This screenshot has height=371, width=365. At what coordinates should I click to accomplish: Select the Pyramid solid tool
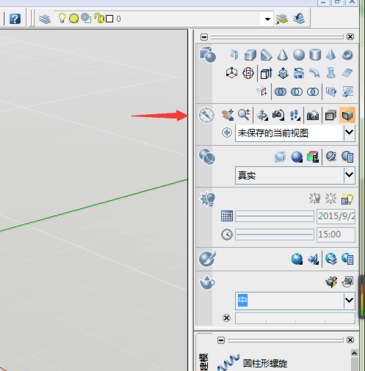[x=331, y=55]
